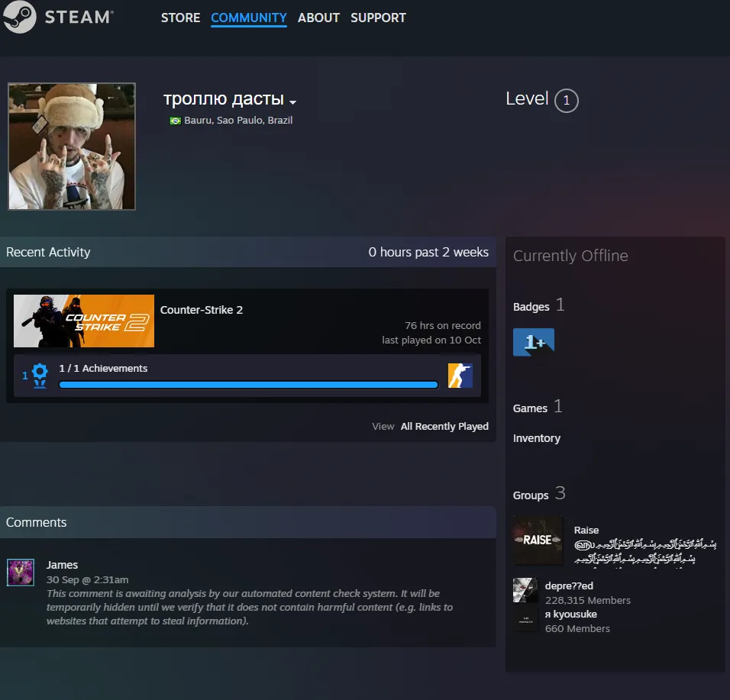Open the Raise group avatar
Viewport: 730px width, 700px height.
(x=538, y=540)
